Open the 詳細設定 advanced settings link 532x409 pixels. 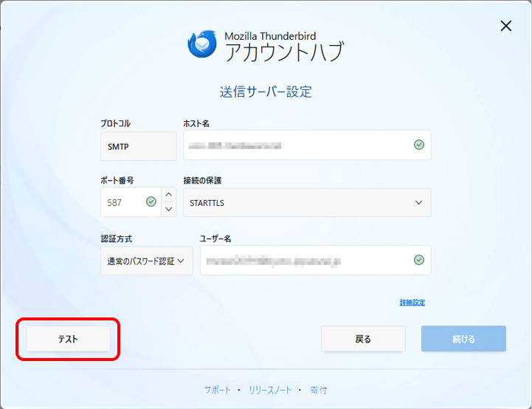point(412,303)
